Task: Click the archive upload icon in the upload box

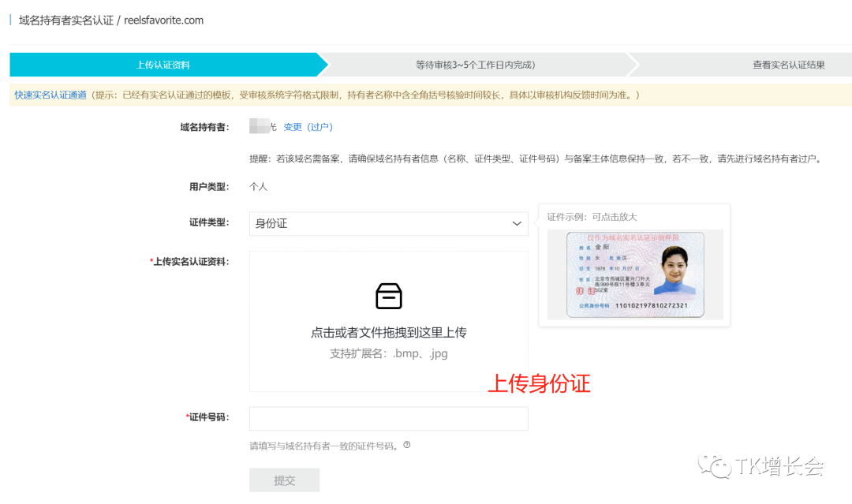Action: [388, 297]
